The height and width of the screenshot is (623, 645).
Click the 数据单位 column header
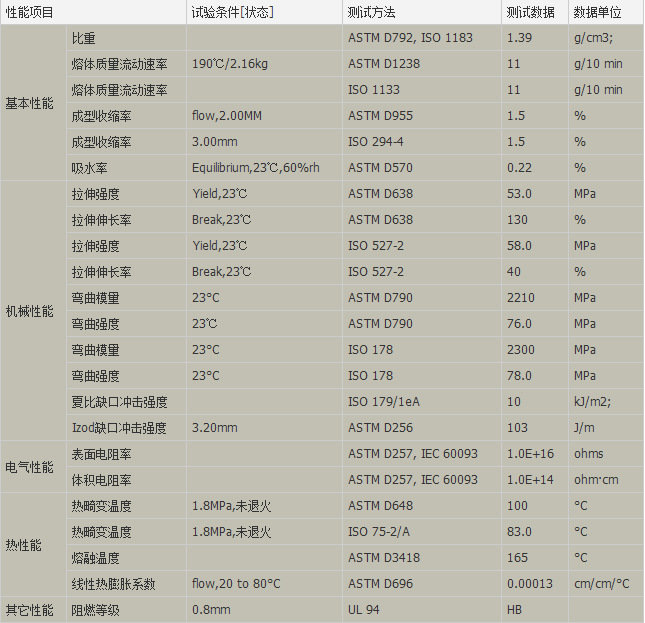click(x=606, y=12)
